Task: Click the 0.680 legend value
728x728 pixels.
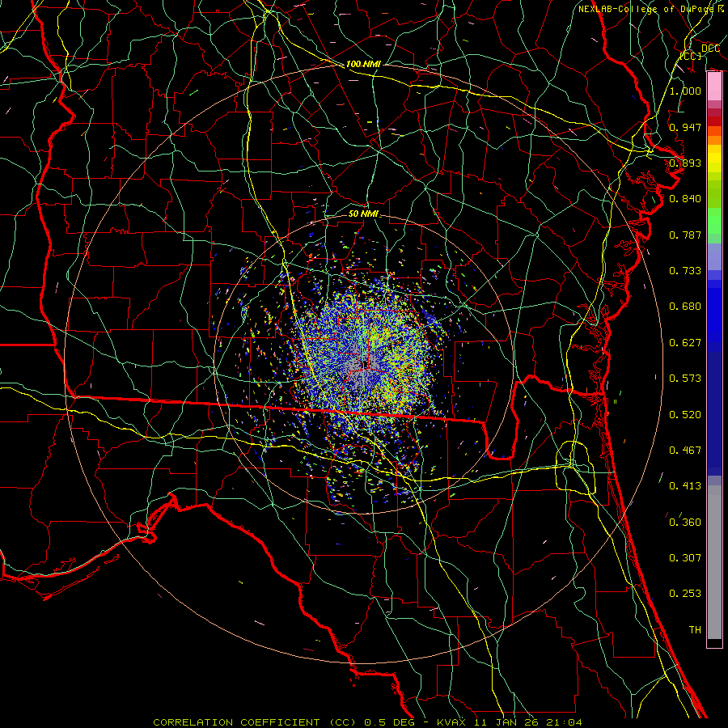Action: click(685, 307)
